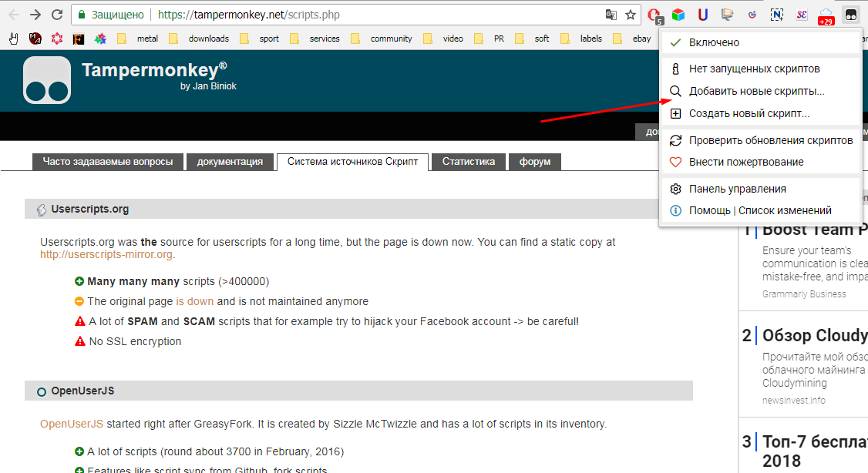Open the cloud extension with +29 badge
Screen dimensions: 868x473
click(826, 16)
